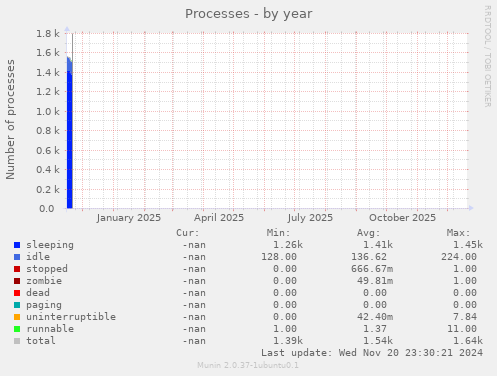Select the 'idle' legend label
This screenshot has height=376, width=497.
point(38,257)
